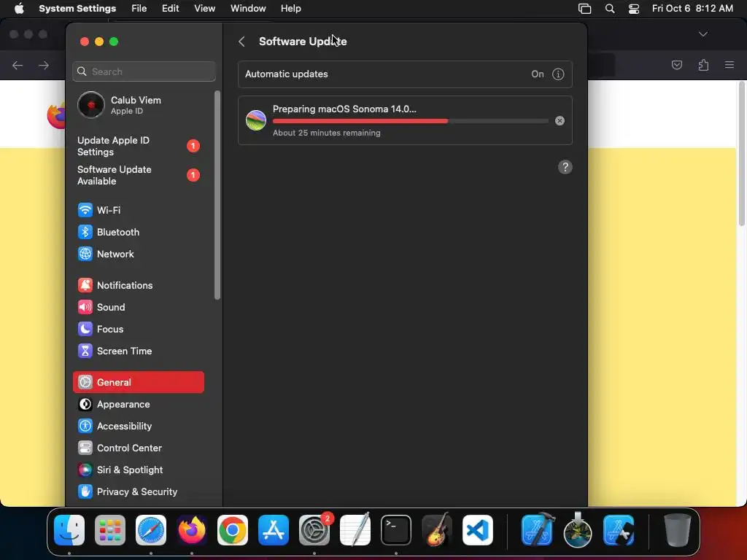Open Screen Time settings in sidebar

coord(139,351)
